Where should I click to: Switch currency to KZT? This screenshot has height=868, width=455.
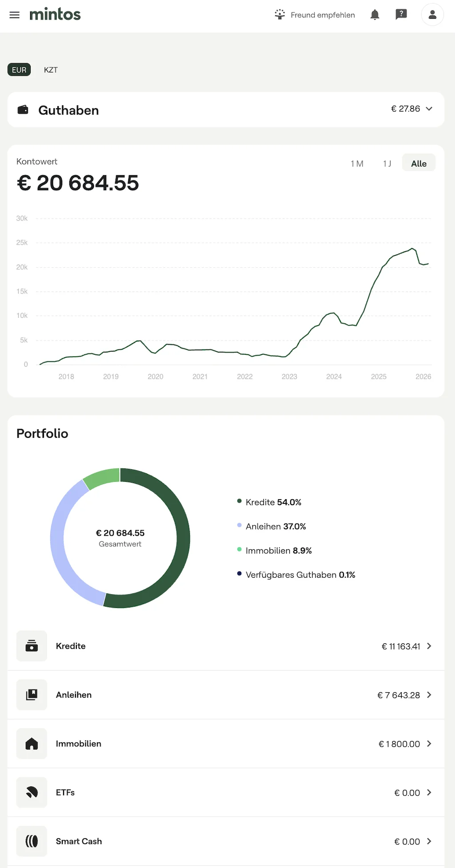click(x=51, y=70)
